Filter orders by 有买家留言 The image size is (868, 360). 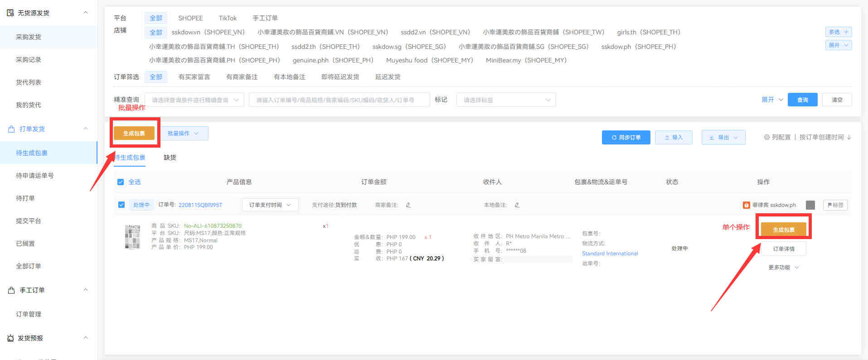click(194, 77)
